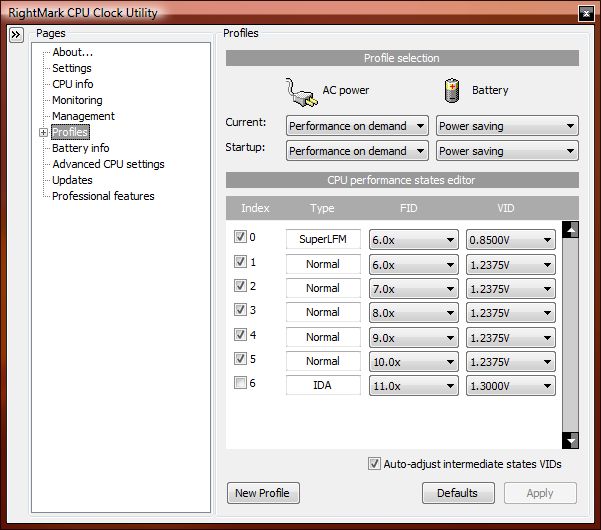Open VID dropdown for index 5

click(x=511, y=362)
